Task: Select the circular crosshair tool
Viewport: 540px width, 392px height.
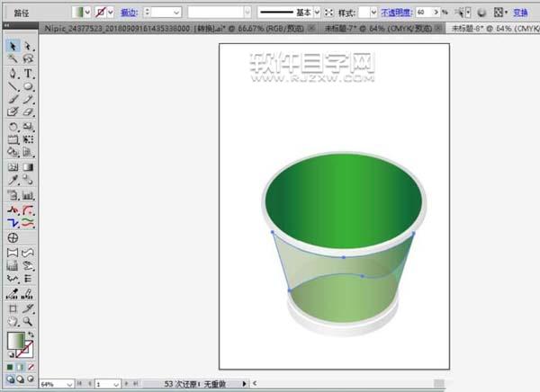Action: click(13, 238)
